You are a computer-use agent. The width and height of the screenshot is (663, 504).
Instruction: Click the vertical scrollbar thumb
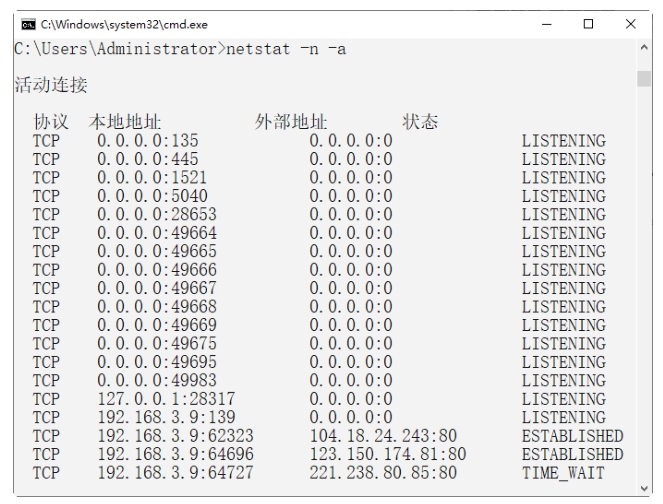click(644, 79)
